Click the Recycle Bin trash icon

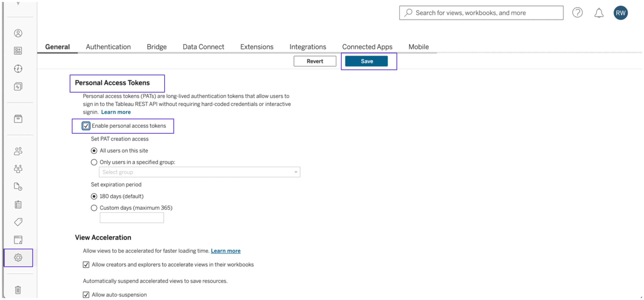coord(18,290)
